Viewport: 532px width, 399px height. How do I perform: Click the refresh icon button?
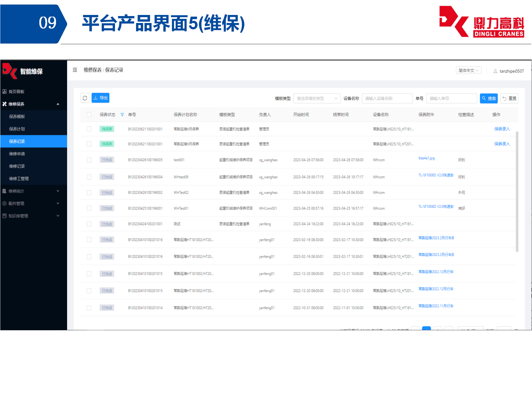tap(85, 98)
